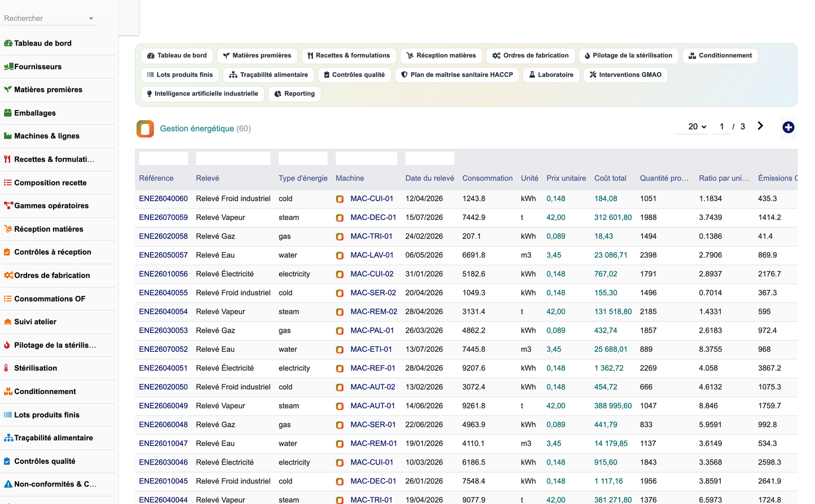Open the Recettes & formulations tab in top bar
Screen dimensions: 815x504
(x=349, y=55)
